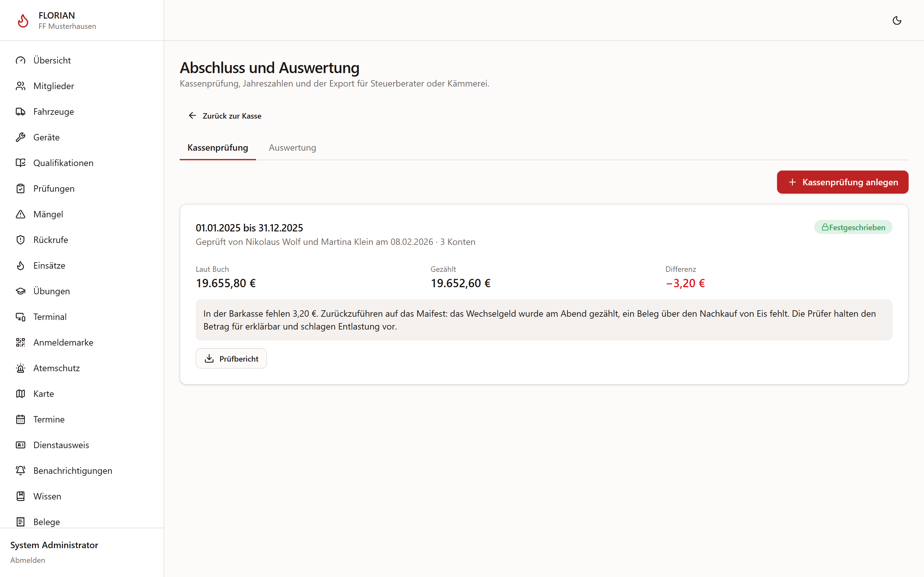Select the Kassenprüfung tab
Screen dimensions: 924x577
(x=218, y=148)
